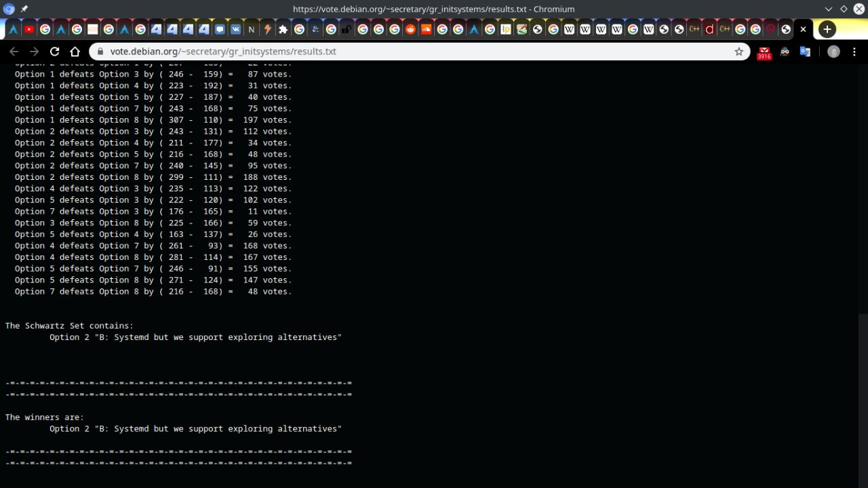Screen dimensions: 868x488
Task: Switch to the red 'd' favicon tab
Action: pos(709,29)
